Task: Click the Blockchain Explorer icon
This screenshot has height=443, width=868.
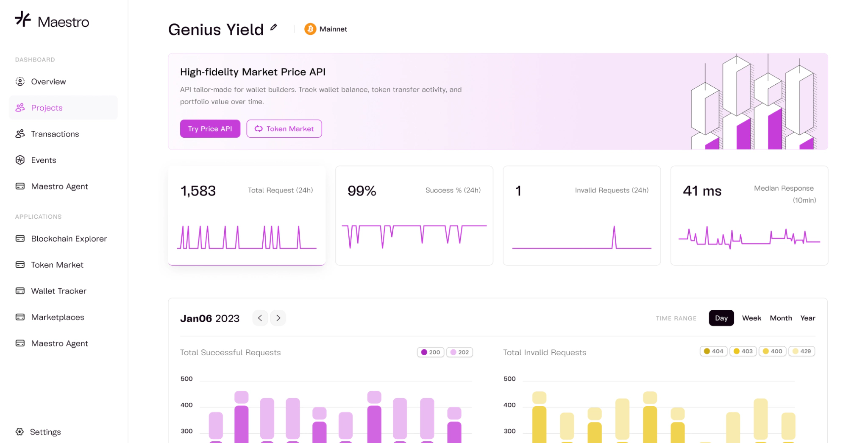Action: click(x=20, y=239)
